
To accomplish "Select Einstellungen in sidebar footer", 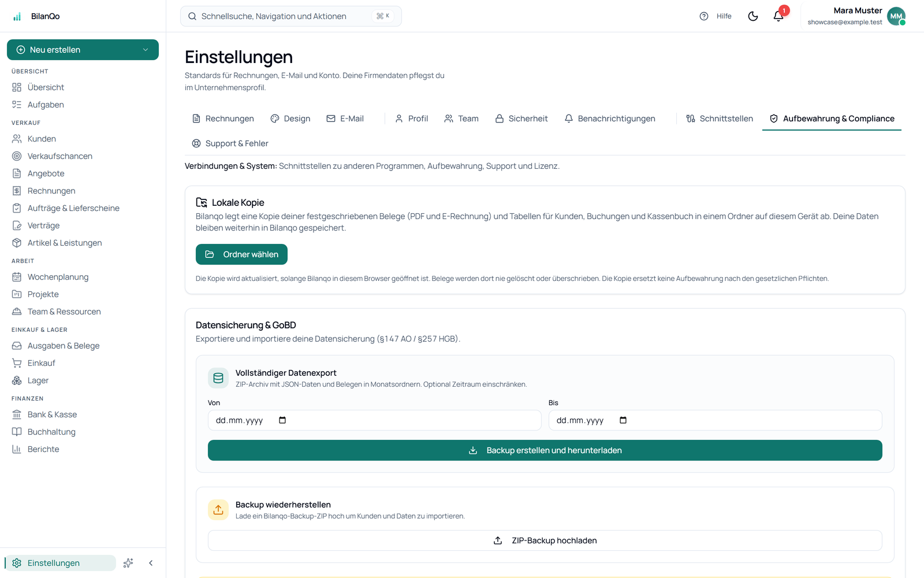I will click(x=61, y=563).
